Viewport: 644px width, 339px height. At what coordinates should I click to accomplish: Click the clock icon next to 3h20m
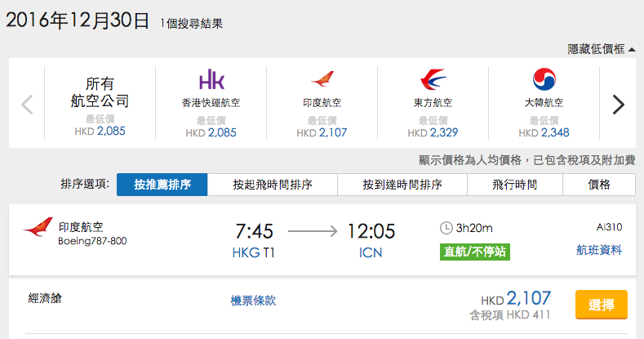[446, 228]
